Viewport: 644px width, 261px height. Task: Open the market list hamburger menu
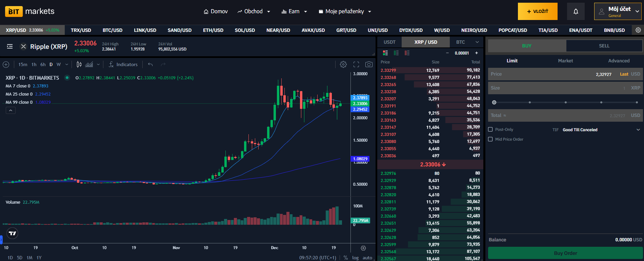[x=10, y=46]
